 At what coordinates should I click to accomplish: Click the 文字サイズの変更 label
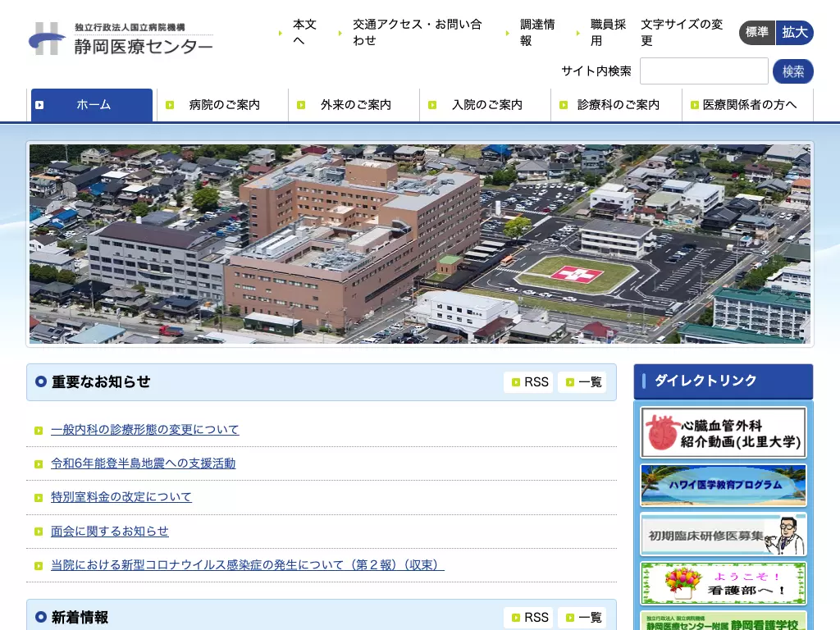point(682,32)
